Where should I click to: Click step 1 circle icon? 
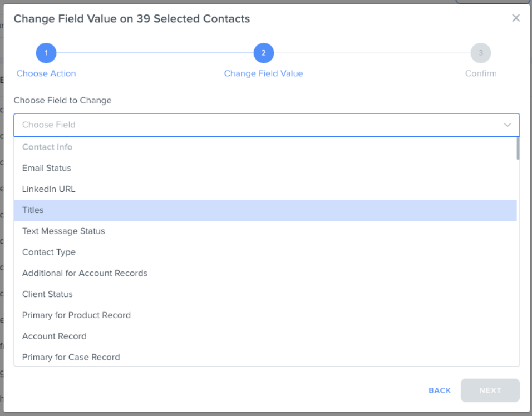46,53
